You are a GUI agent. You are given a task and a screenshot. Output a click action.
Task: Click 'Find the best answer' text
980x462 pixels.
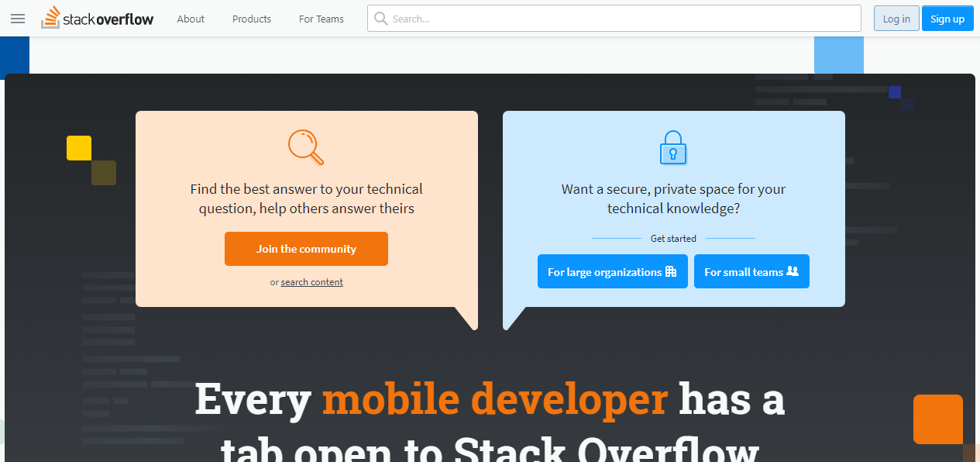coord(307,198)
